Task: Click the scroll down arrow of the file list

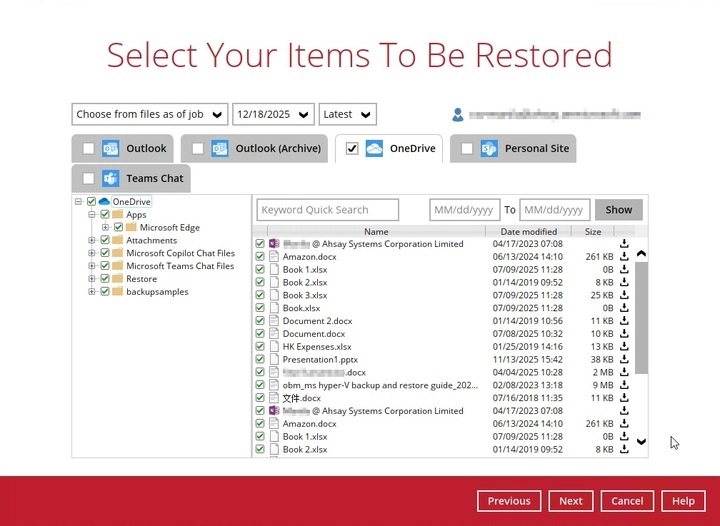Action: click(x=641, y=442)
